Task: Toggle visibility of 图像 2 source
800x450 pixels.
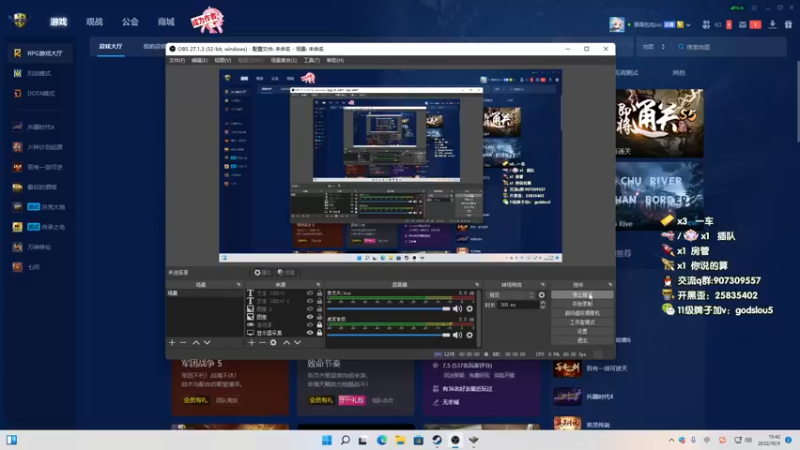Action: (310, 309)
